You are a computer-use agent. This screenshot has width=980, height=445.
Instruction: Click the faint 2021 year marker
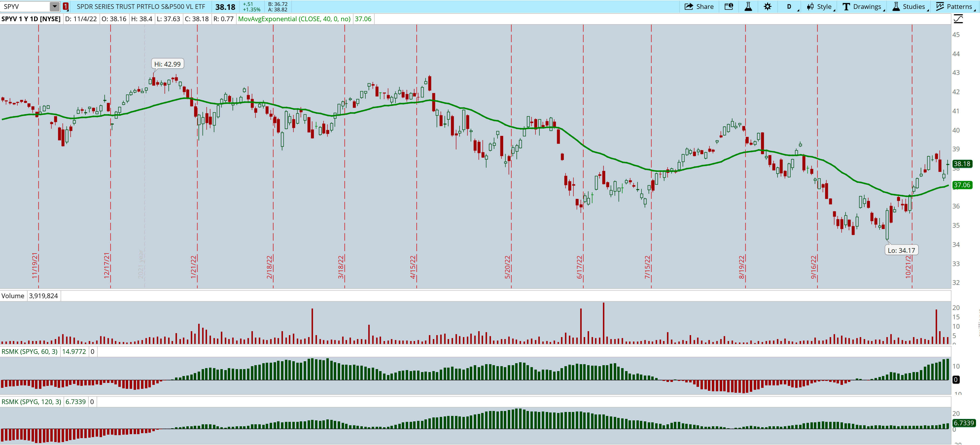click(x=141, y=264)
